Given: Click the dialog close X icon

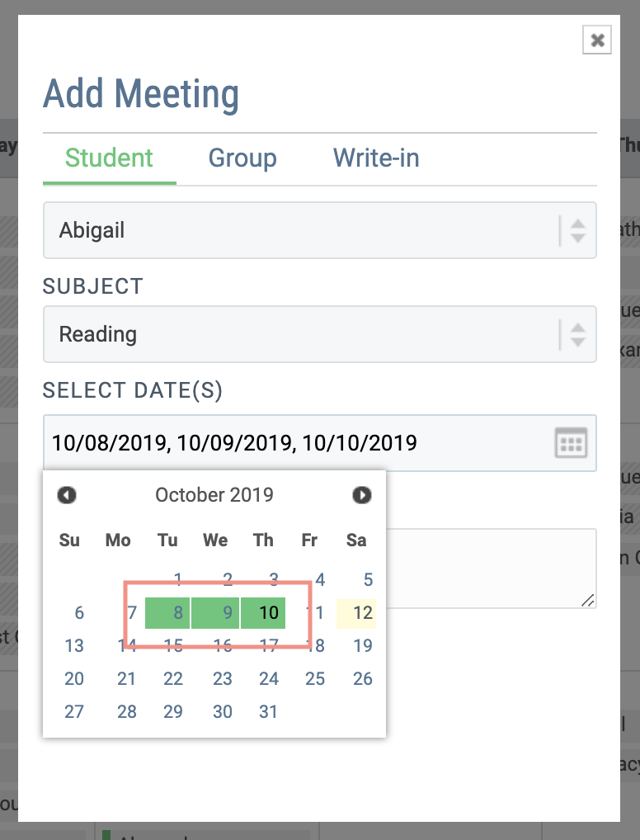Looking at the screenshot, I should click(x=597, y=40).
